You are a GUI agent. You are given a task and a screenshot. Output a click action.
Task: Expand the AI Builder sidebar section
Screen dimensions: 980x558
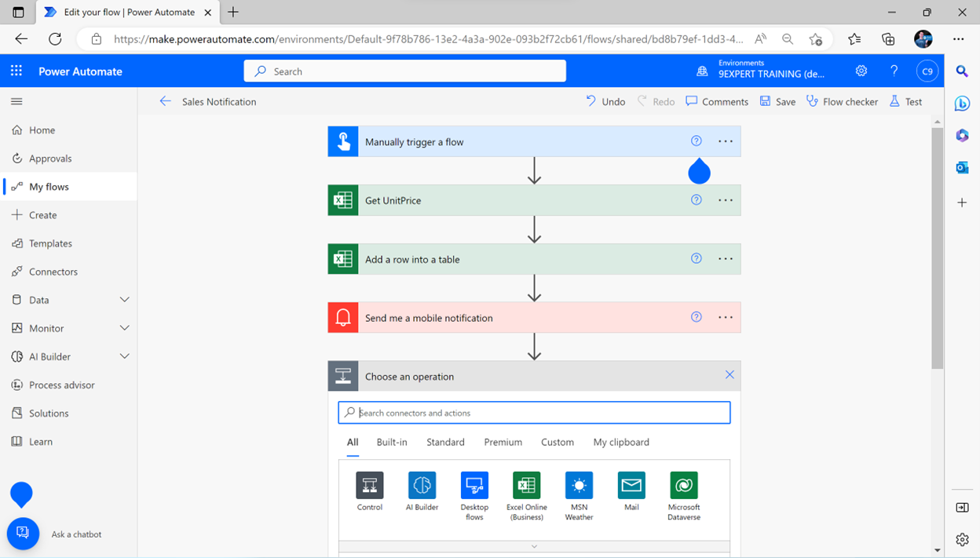pos(124,356)
